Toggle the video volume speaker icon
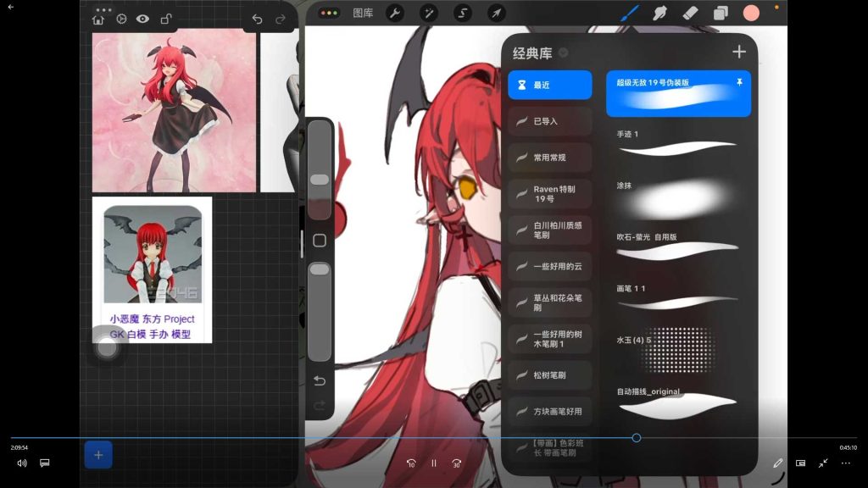This screenshot has width=868, height=488. coord(21,463)
